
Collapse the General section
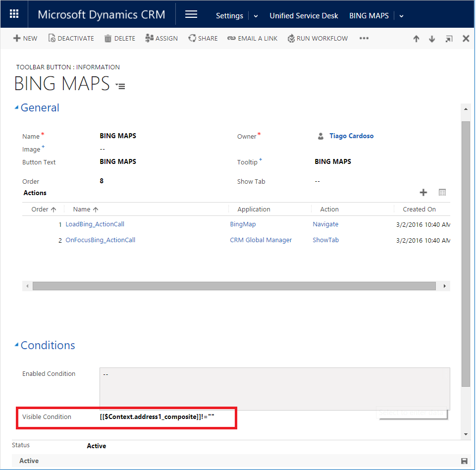click(x=17, y=107)
